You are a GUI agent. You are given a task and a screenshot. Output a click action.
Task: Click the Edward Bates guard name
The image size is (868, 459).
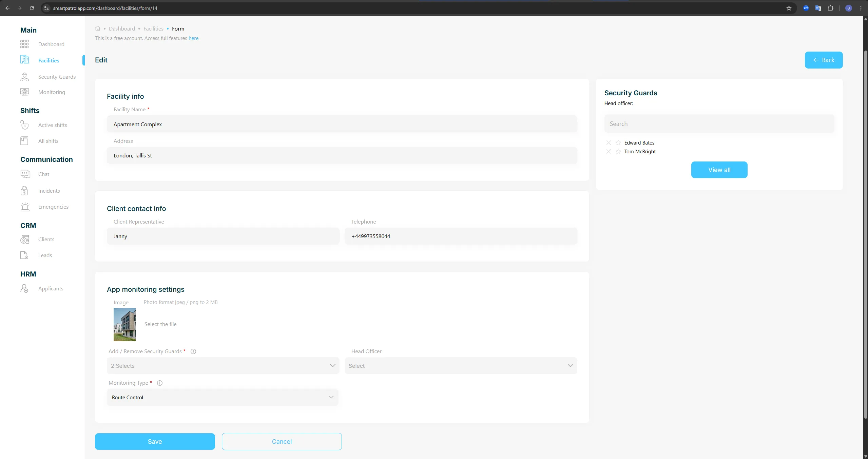coord(639,143)
